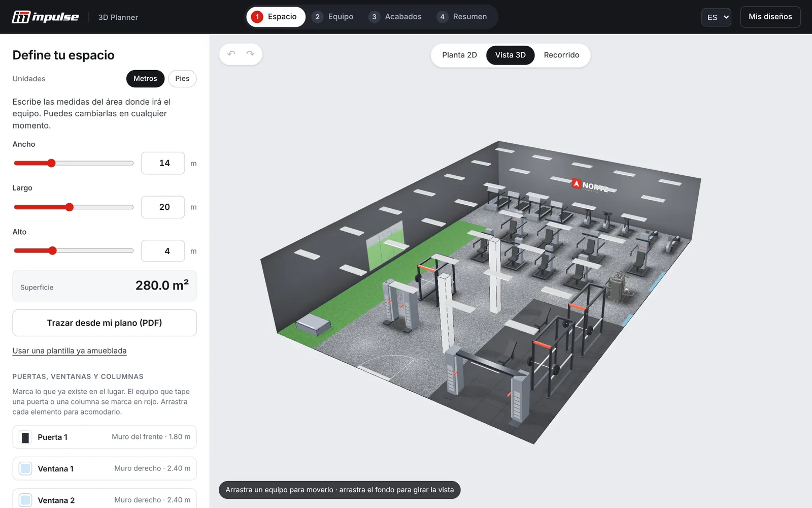Go to step 4 Resumen

(x=462, y=17)
